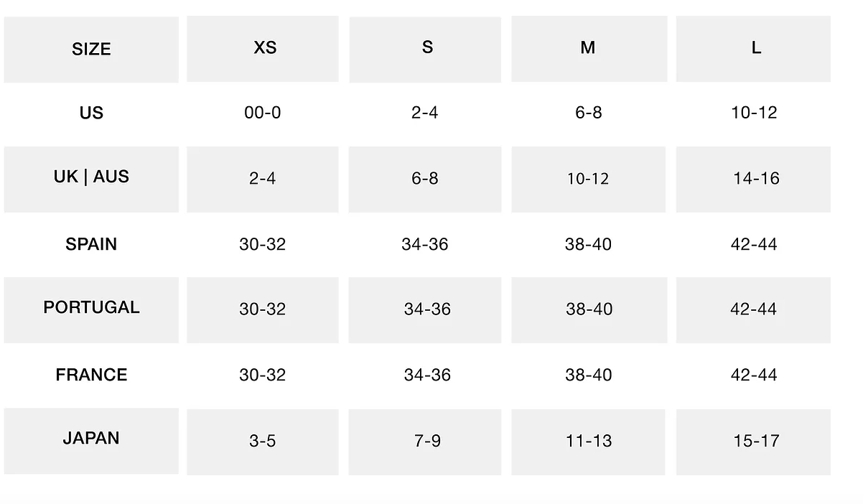
Task: Select the US 10-12 cell
Action: coord(754,113)
